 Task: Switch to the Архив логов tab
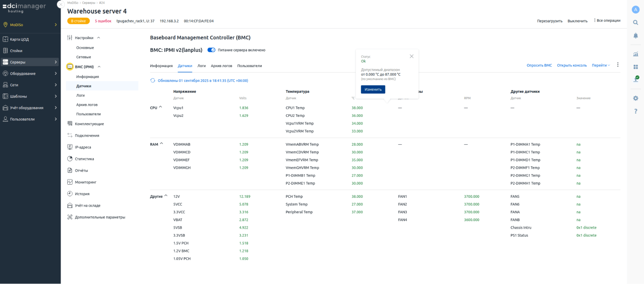[x=221, y=66]
